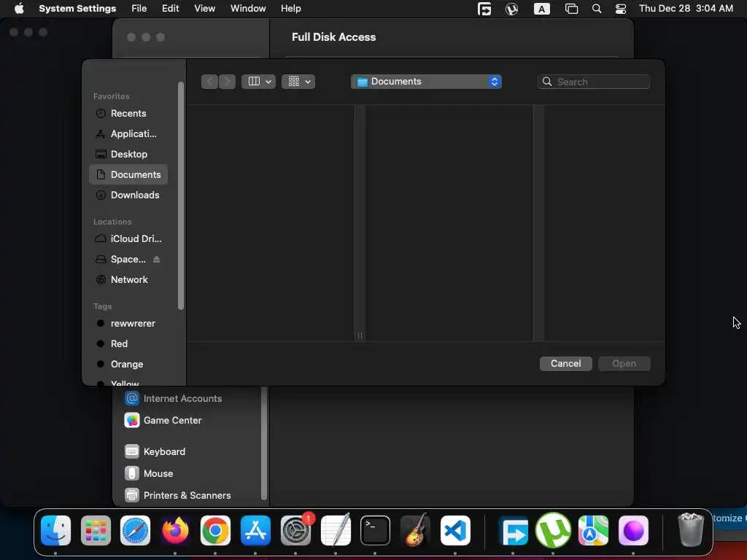Screen dimensions: 747x560
Task: Open the Documents location popup menu
Action: tap(426, 82)
